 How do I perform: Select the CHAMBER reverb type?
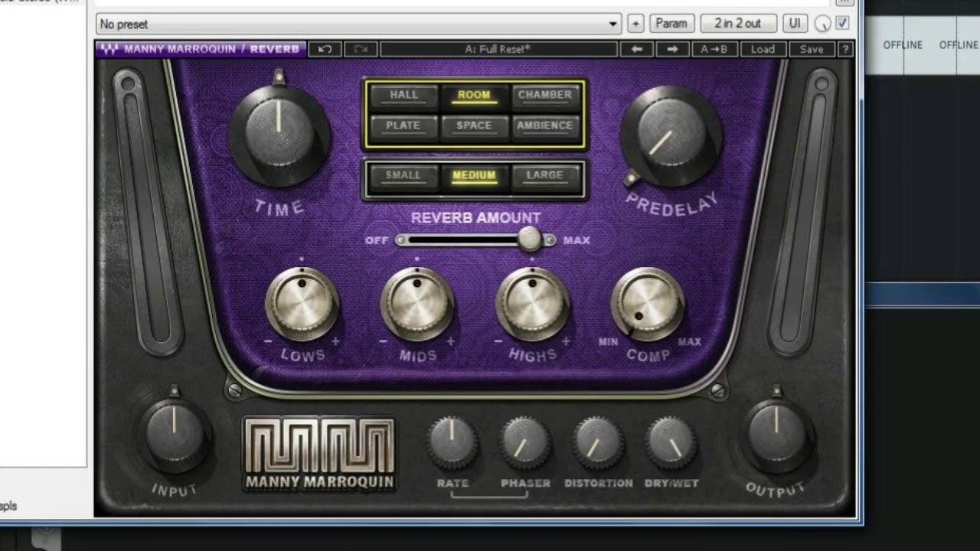point(545,96)
